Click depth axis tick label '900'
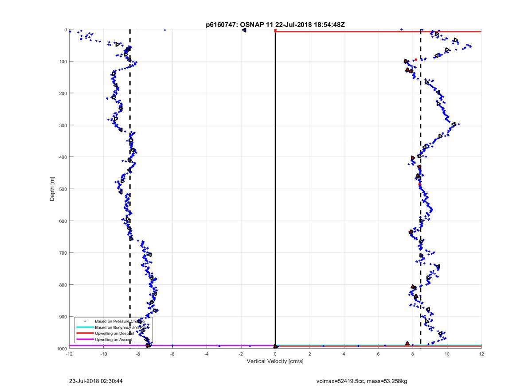The width and height of the screenshot is (532, 392). tap(63, 317)
